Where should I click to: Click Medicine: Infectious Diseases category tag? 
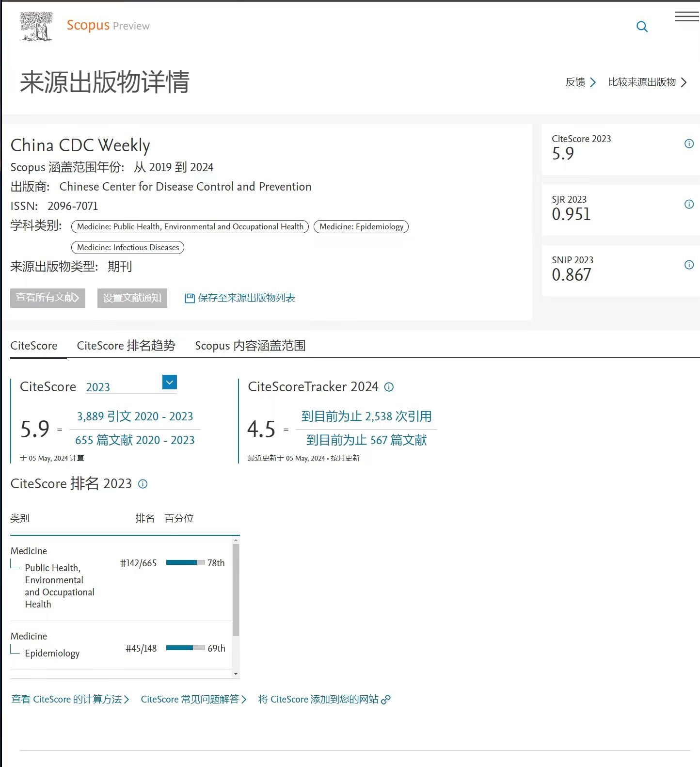pyautogui.click(x=127, y=247)
